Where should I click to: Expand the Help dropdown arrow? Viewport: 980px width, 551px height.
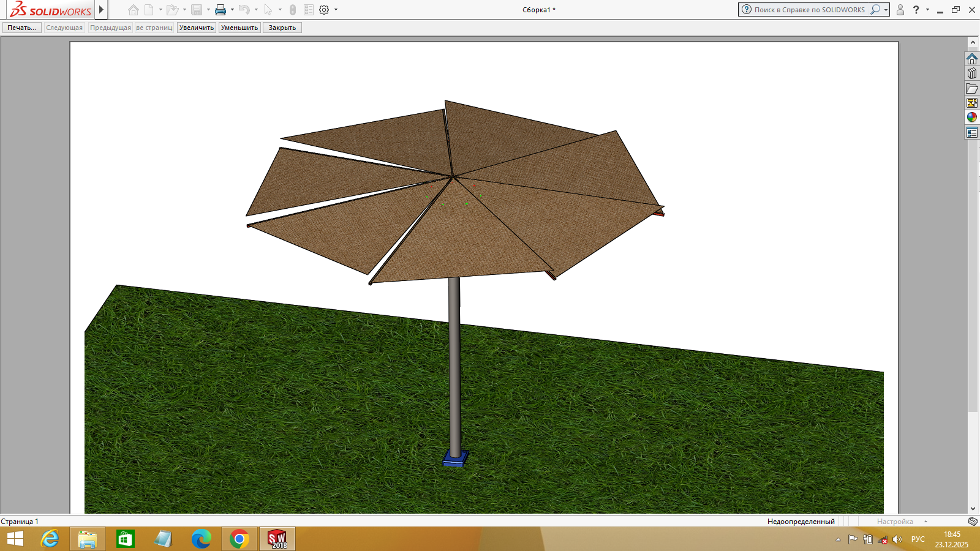point(927,10)
